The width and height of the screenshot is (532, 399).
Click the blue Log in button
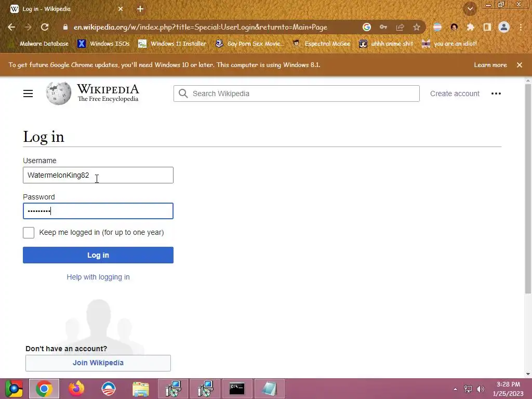(x=98, y=255)
